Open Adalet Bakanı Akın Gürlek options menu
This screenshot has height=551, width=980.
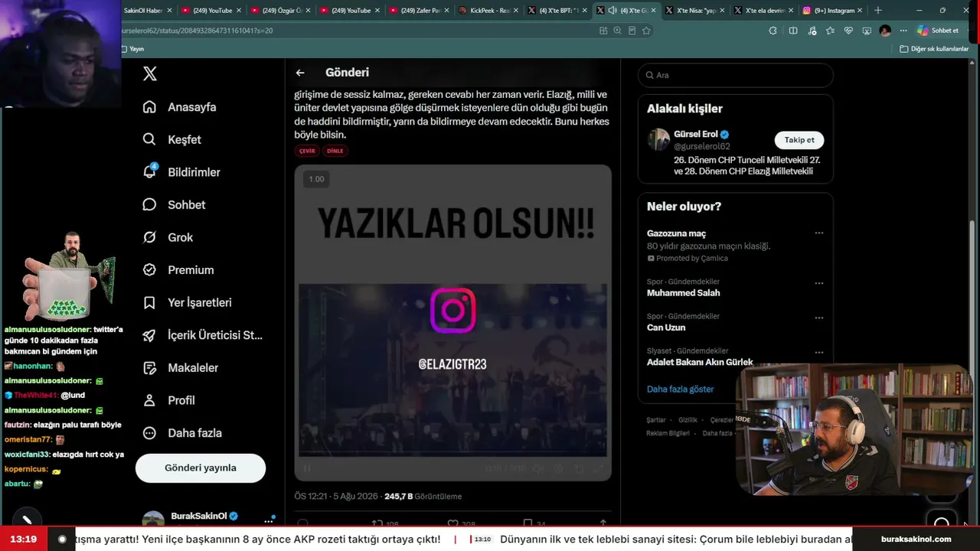[x=819, y=353]
